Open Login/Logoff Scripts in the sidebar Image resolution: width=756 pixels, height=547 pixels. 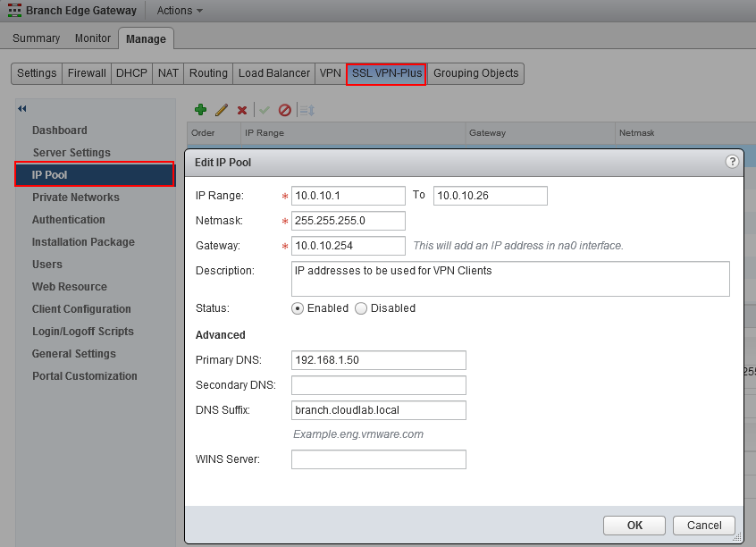(x=83, y=332)
